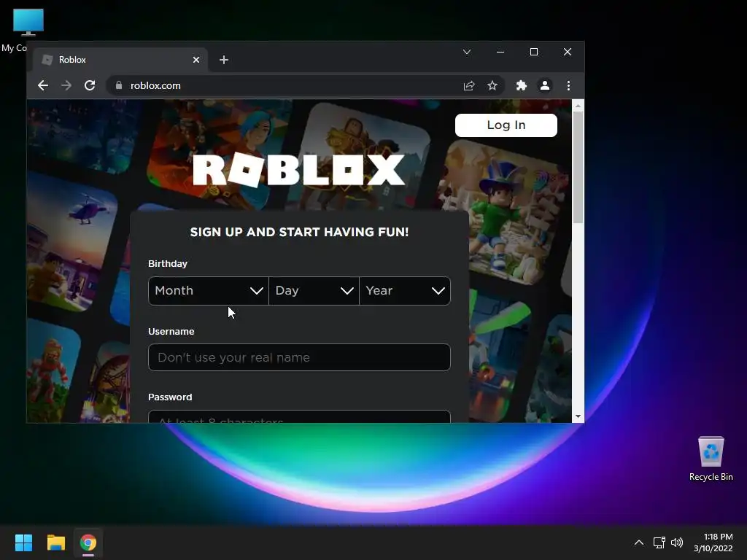Viewport: 747px width, 560px height.
Task: Click the page scrollbar down arrow
Action: coord(578,416)
